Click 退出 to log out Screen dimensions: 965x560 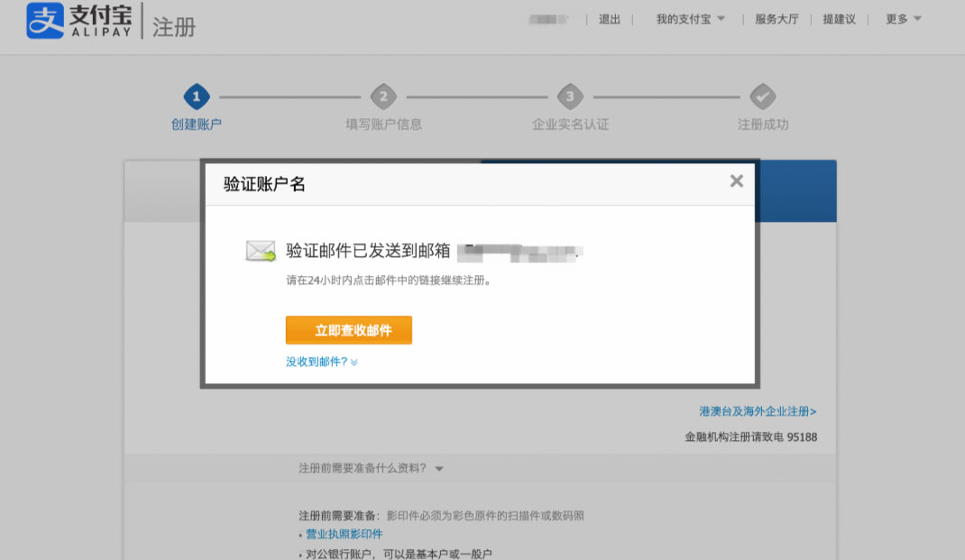click(609, 18)
